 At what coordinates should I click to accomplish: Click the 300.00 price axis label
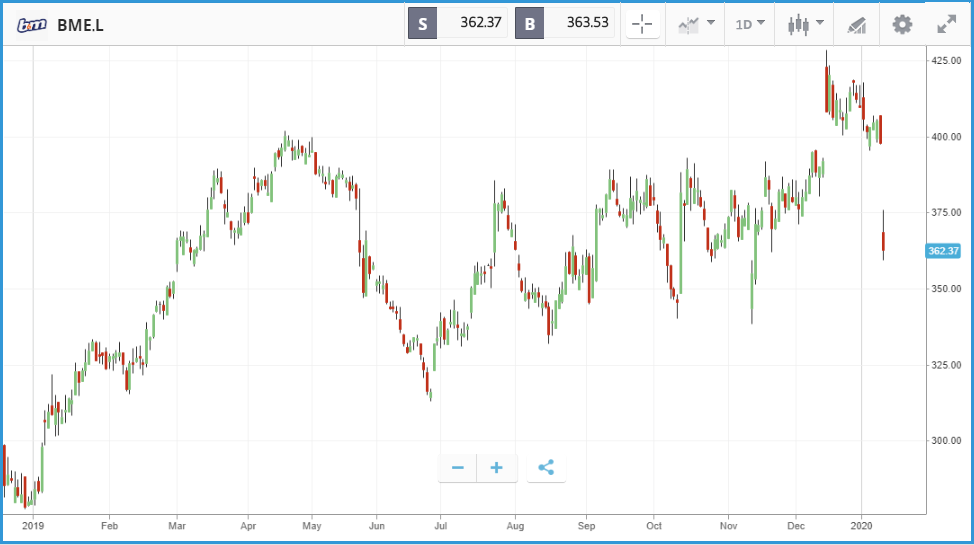point(946,441)
